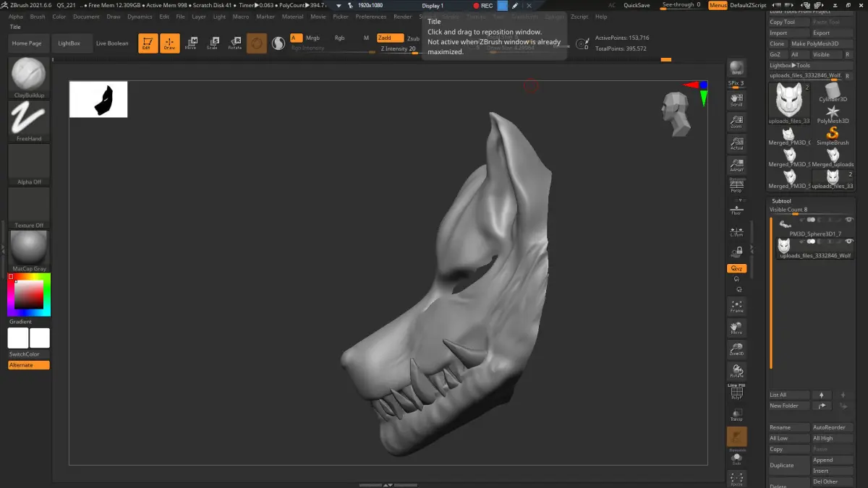Click the Duplicate subtool button
The height and width of the screenshot is (488, 868).
tap(781, 465)
